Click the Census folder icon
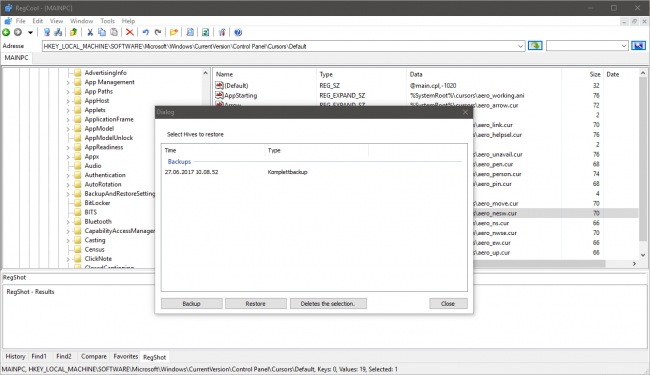The image size is (650, 375). [78, 249]
